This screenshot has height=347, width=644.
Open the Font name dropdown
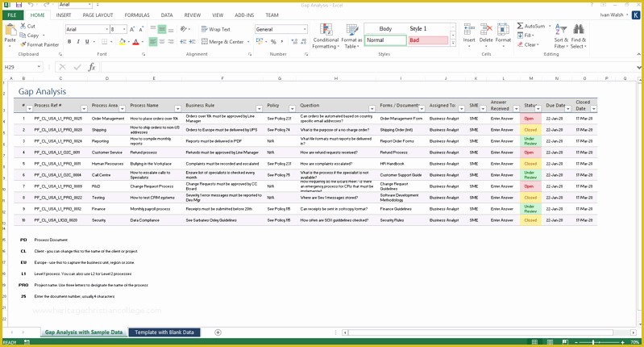click(106, 29)
